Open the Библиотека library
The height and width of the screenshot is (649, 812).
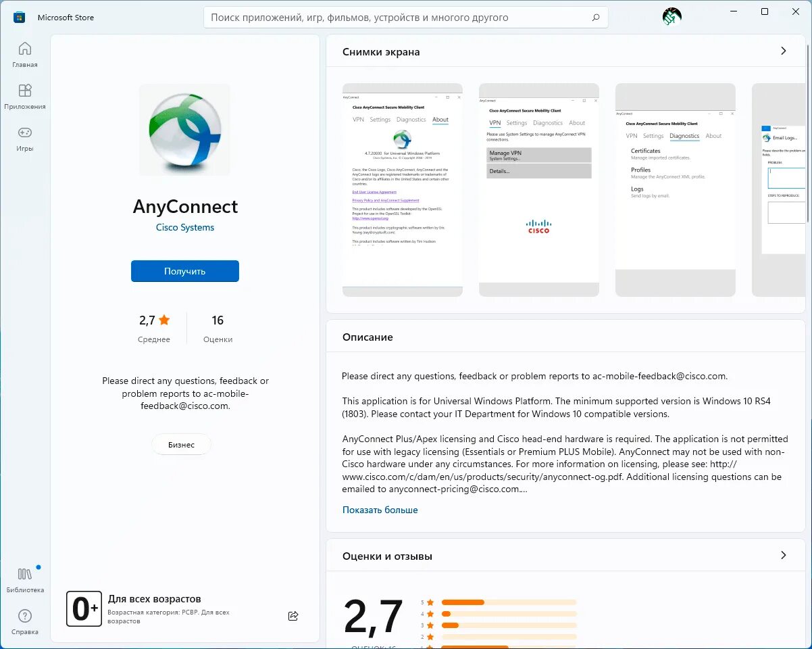coord(25,580)
